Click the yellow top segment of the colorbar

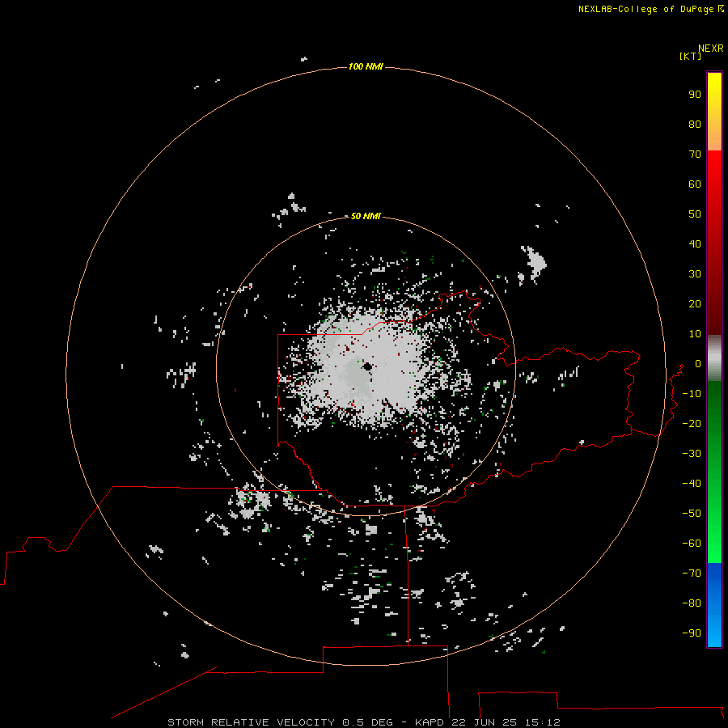click(x=714, y=112)
